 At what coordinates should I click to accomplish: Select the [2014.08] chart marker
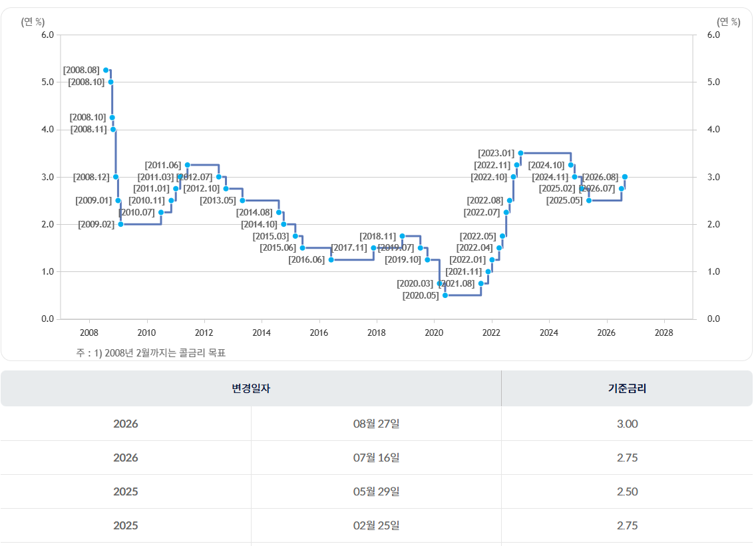click(279, 212)
